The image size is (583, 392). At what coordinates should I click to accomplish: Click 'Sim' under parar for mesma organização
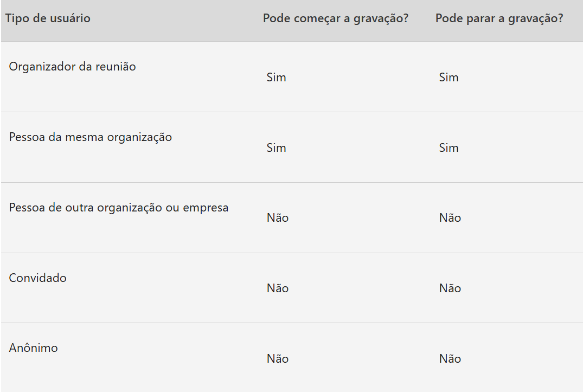pos(449,148)
